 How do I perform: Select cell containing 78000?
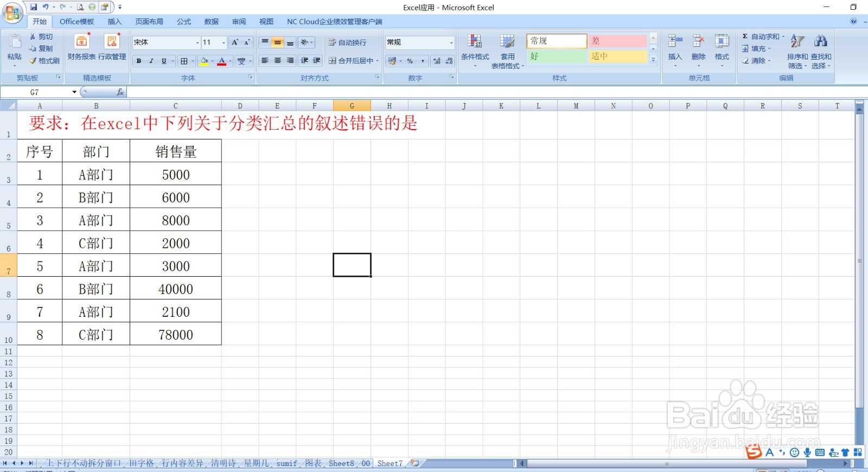[x=176, y=334]
